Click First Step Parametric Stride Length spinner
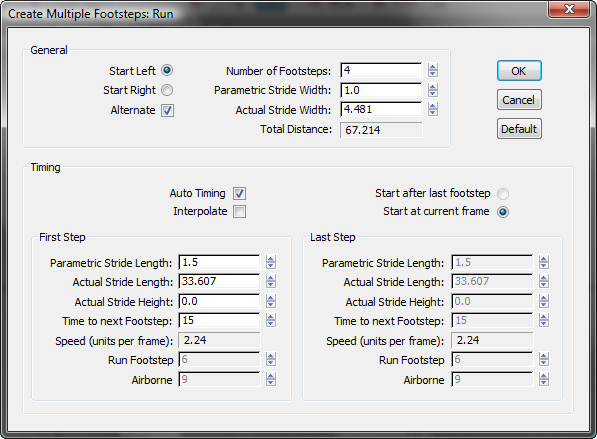 click(271, 262)
